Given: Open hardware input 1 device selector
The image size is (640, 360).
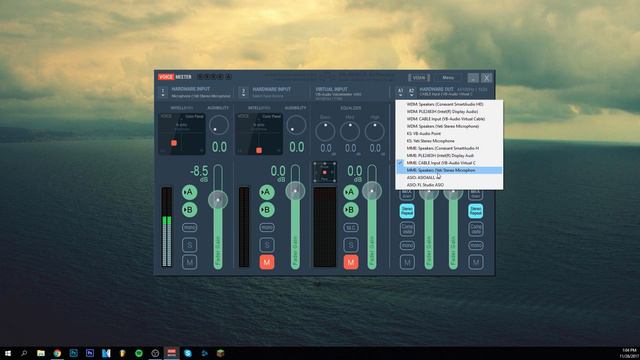Looking at the screenshot, I should pos(163,92).
